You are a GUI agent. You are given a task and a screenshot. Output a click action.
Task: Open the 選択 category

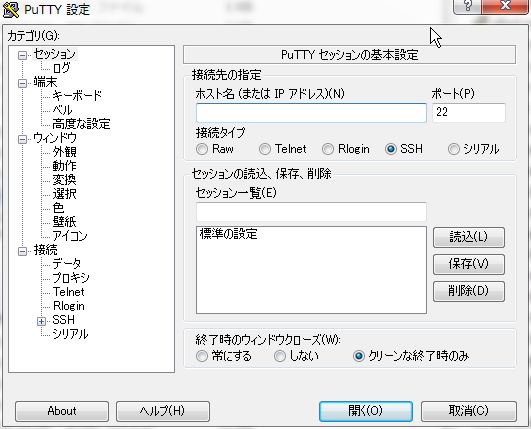(x=64, y=194)
